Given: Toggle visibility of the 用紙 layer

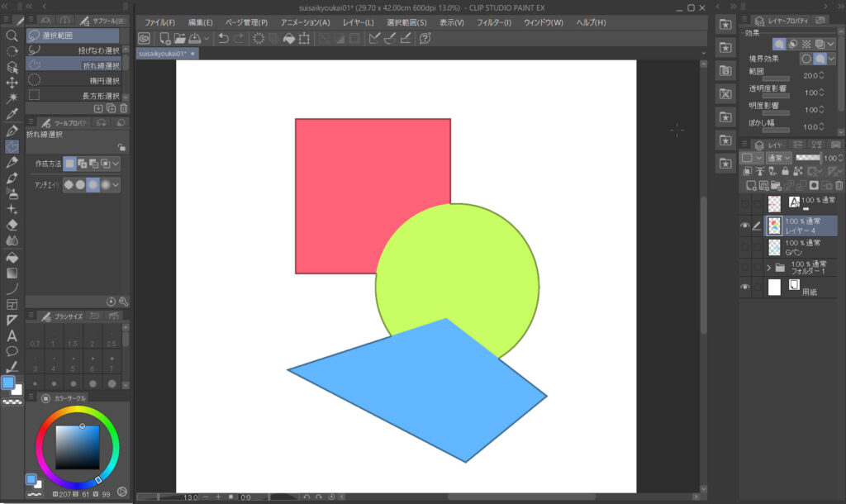Looking at the screenshot, I should 744,287.
